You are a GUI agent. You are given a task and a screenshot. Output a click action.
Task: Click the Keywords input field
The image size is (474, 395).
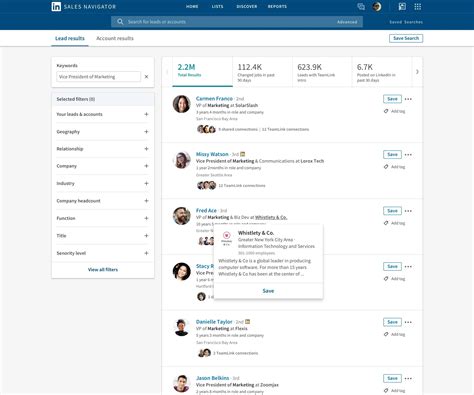[x=98, y=77]
